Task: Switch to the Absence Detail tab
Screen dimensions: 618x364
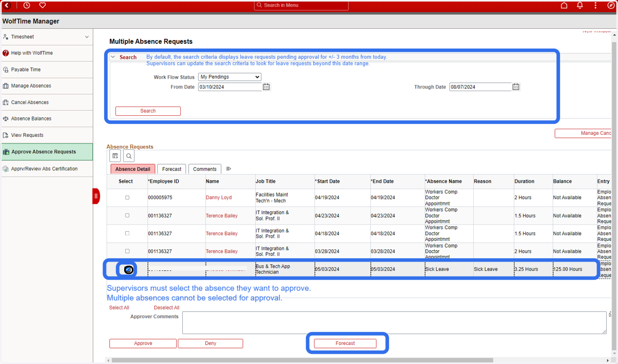Action: click(133, 169)
